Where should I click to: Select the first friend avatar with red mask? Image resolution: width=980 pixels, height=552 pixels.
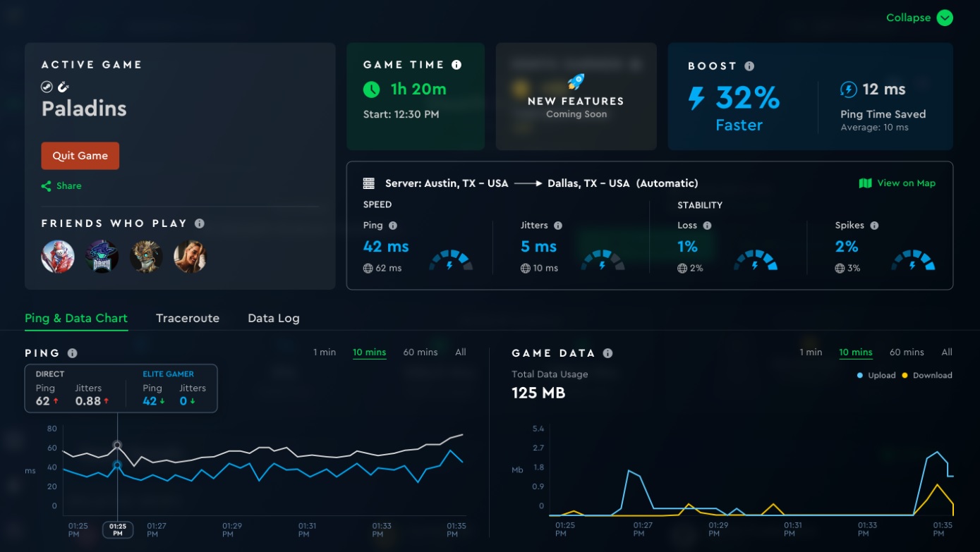(x=58, y=257)
